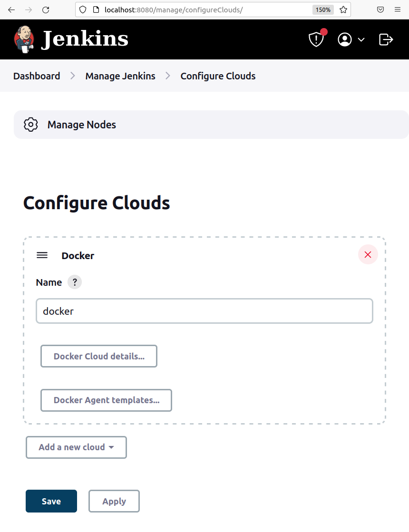409x532 pixels.
Task: Click the Manage Nodes gear icon
Action: pos(31,125)
